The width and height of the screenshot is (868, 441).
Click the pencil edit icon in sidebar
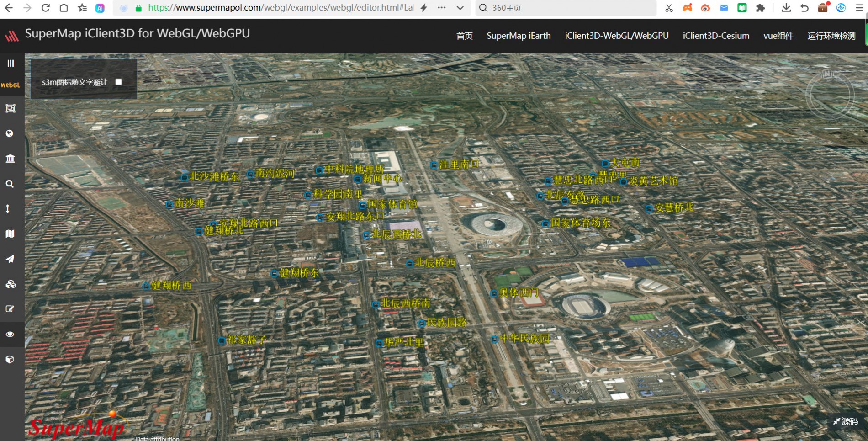pyautogui.click(x=10, y=309)
